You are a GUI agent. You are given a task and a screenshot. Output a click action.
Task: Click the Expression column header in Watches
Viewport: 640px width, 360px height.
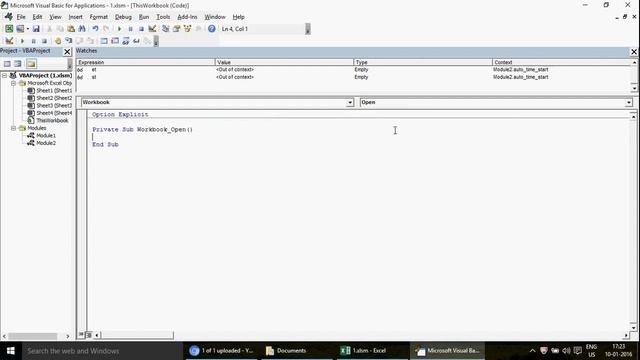click(x=146, y=62)
